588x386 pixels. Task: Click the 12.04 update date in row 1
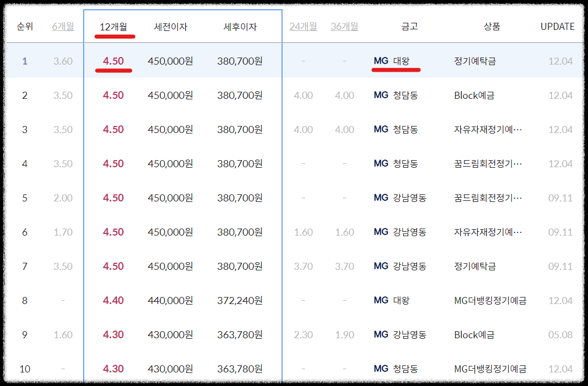coord(561,61)
